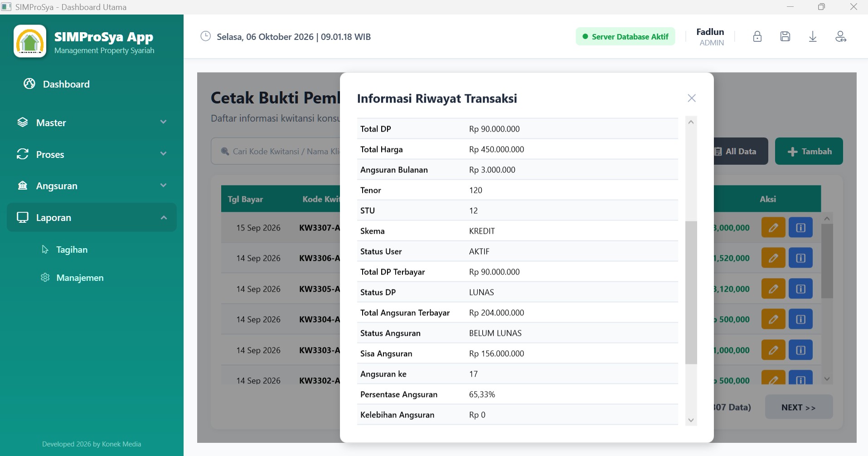Click the Laporan monitor icon
Image resolution: width=868 pixels, height=456 pixels.
click(23, 217)
